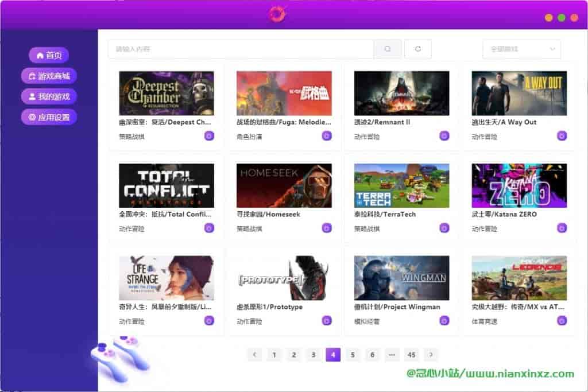Open Katana ZERO cover image
Viewport: 588px width, 392px height.
coord(519,185)
